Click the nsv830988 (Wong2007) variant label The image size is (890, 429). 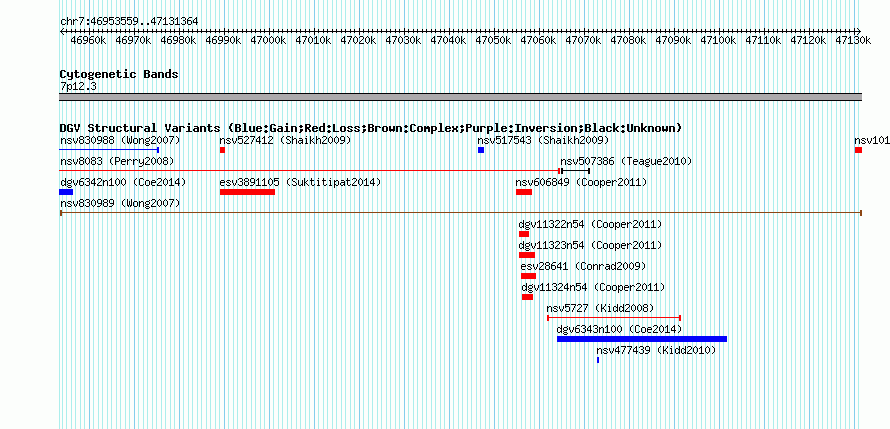point(120,140)
